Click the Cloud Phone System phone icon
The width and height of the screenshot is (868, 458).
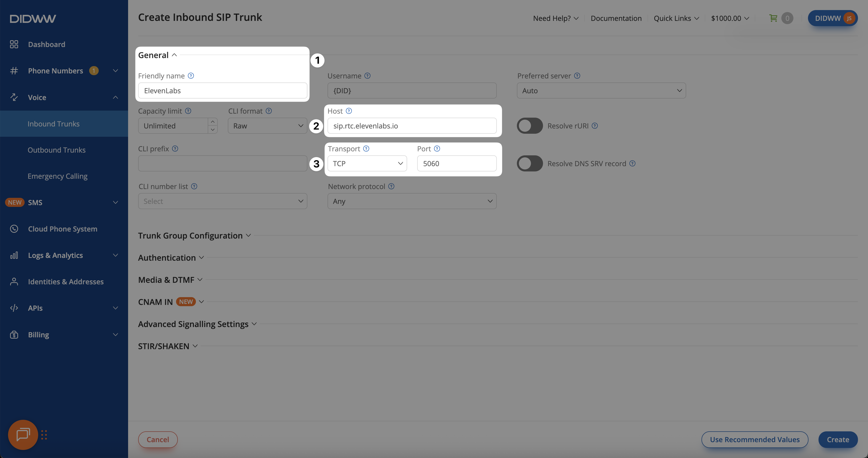point(14,229)
